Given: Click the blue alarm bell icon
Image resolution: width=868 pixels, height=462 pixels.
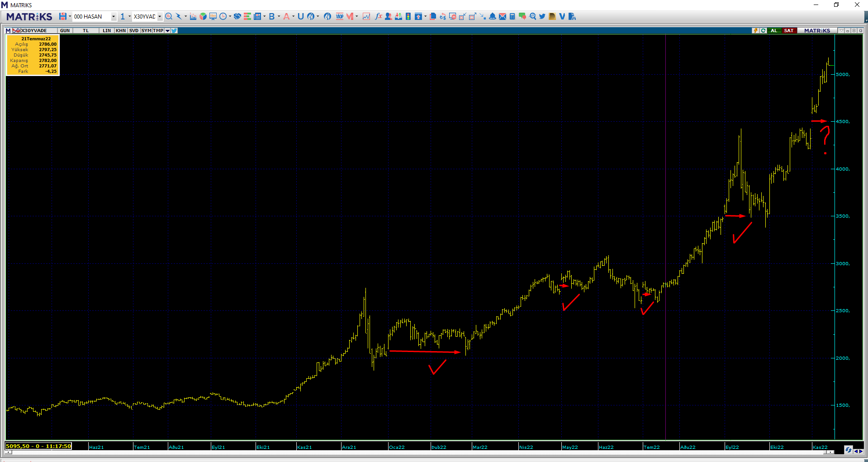Looking at the screenshot, I should [493, 16].
